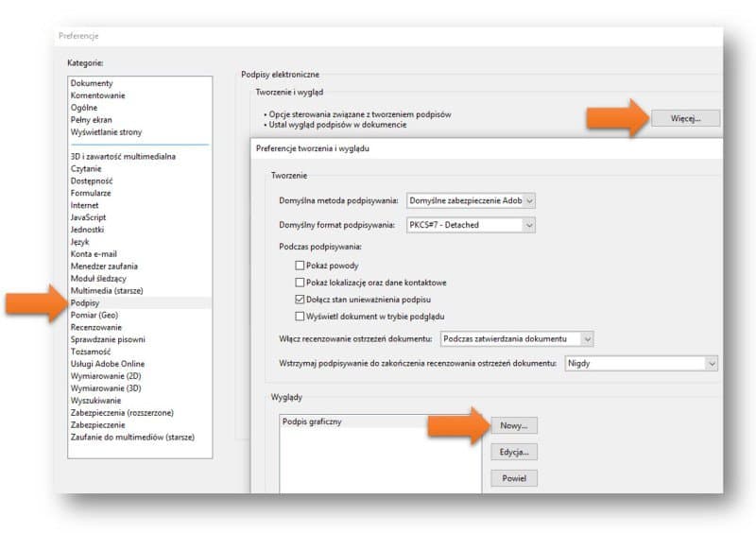Open Domyślny format podpisywania dropdown

(471, 225)
